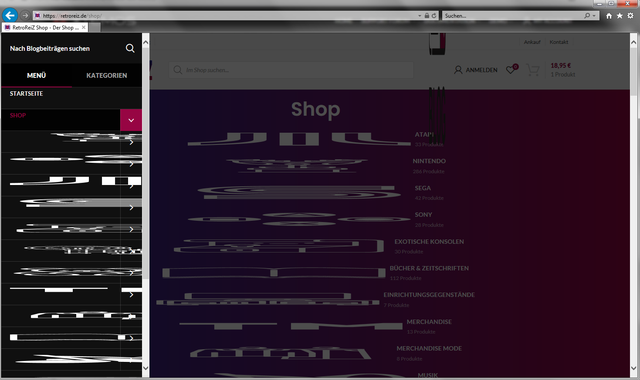Click Im Shop suchen search field
The height and width of the screenshot is (380, 640).
click(291, 70)
